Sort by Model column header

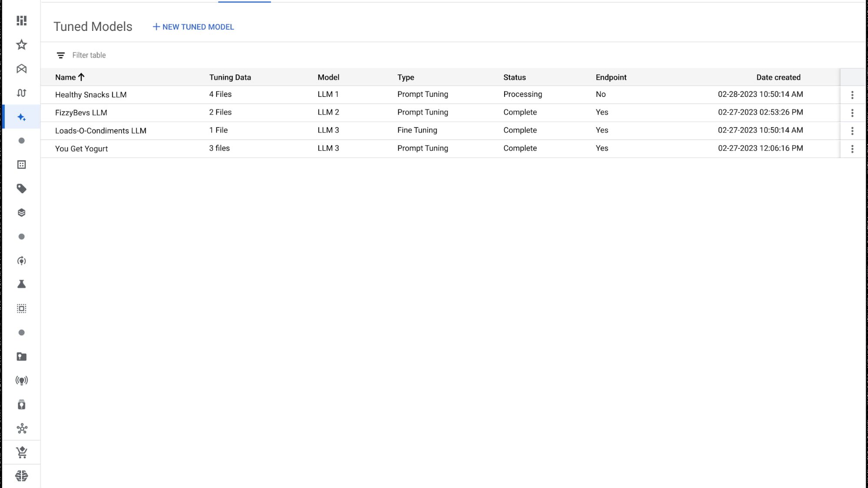328,77
